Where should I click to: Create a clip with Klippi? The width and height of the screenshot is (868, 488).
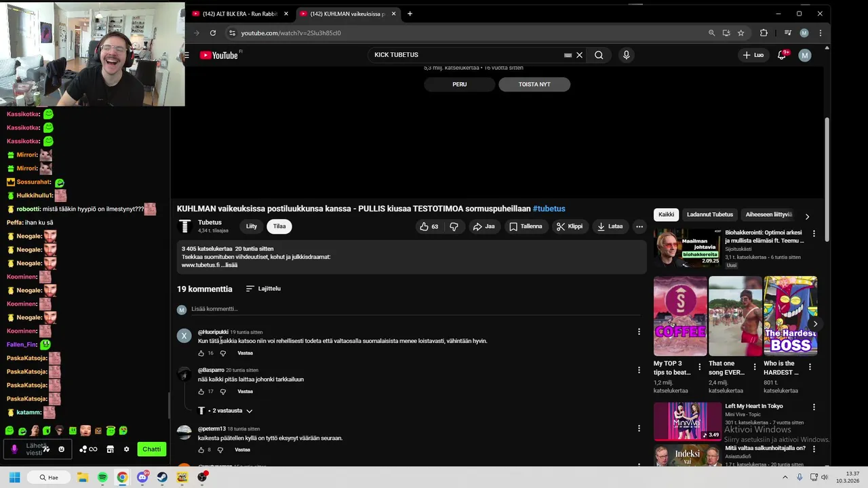[570, 226]
